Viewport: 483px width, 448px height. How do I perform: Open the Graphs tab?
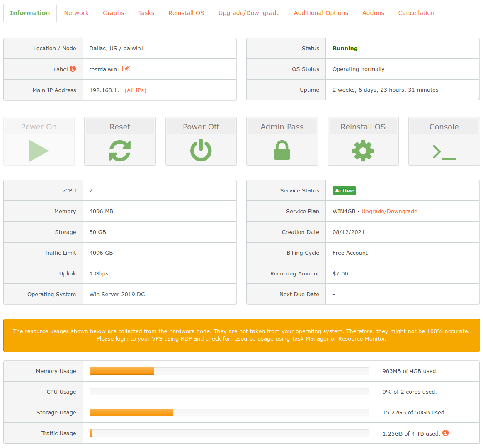pyautogui.click(x=113, y=13)
